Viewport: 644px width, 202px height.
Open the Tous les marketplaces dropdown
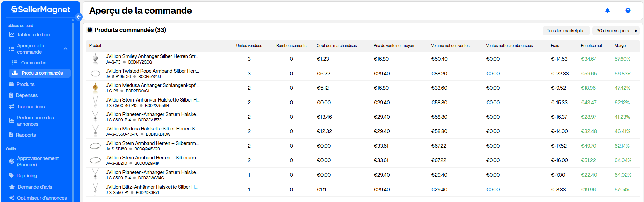pyautogui.click(x=566, y=31)
